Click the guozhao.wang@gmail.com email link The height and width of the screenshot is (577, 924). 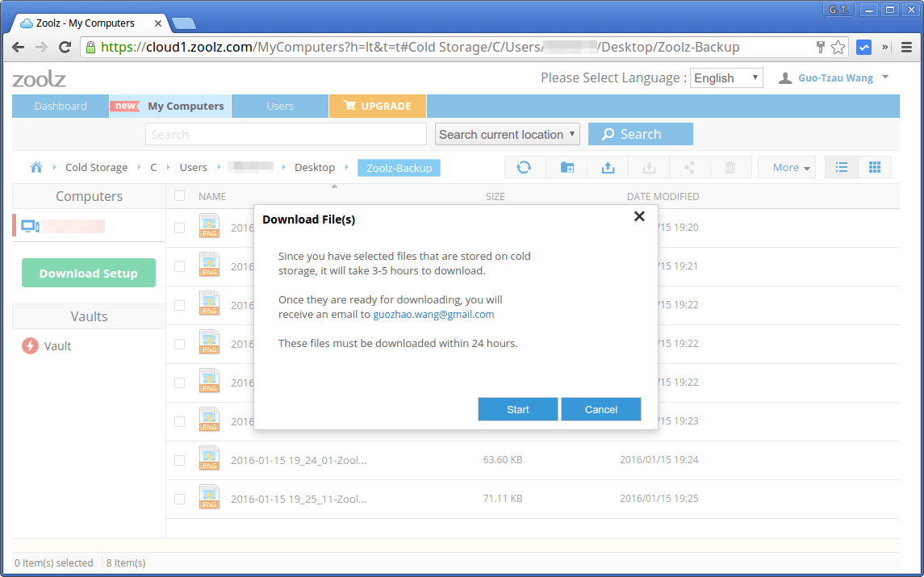(x=433, y=314)
